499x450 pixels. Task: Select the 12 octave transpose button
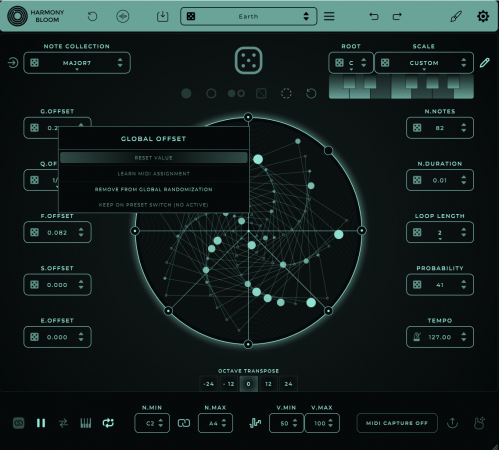coord(268,384)
